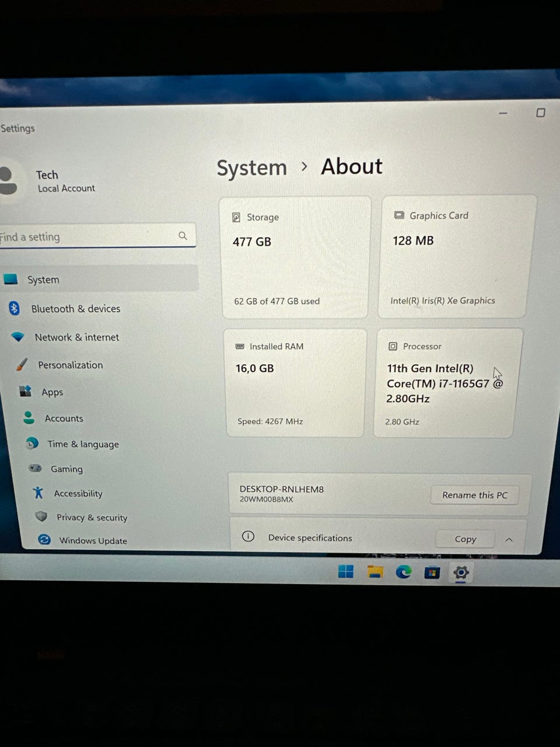Click the Device specifications info icon
Screen dimensions: 560x747
(x=248, y=536)
